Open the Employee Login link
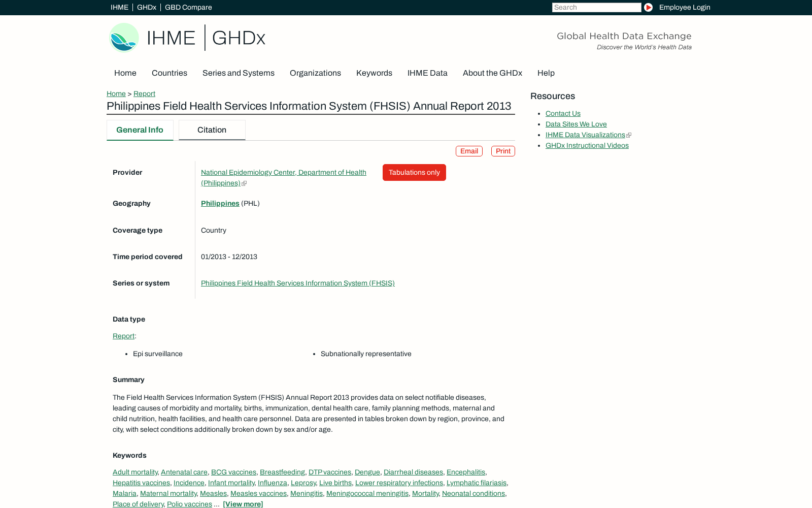This screenshot has width=812, height=508. click(x=685, y=7)
